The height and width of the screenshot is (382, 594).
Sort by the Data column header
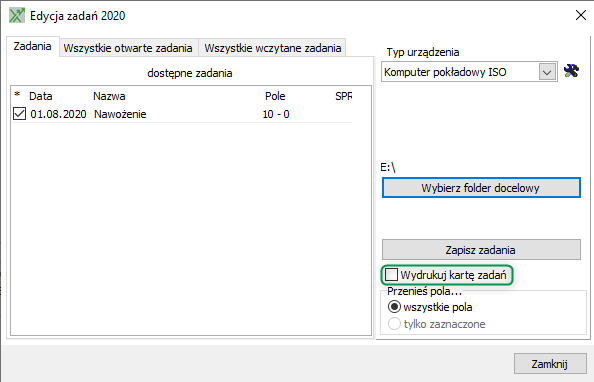coord(41,96)
